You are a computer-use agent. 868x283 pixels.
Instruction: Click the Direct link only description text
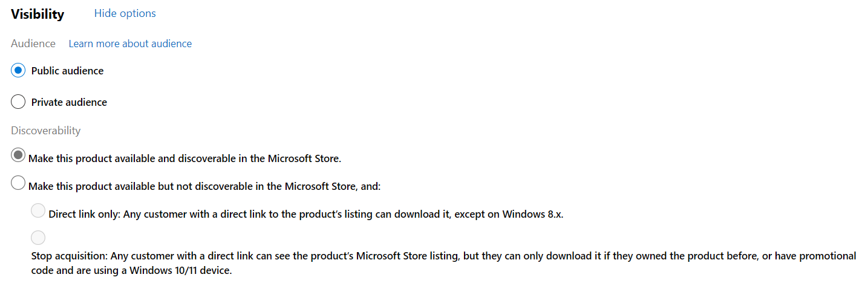pos(306,214)
